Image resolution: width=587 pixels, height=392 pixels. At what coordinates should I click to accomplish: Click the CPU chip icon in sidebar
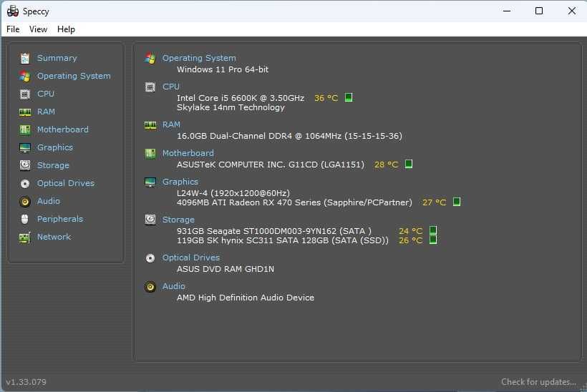point(25,94)
